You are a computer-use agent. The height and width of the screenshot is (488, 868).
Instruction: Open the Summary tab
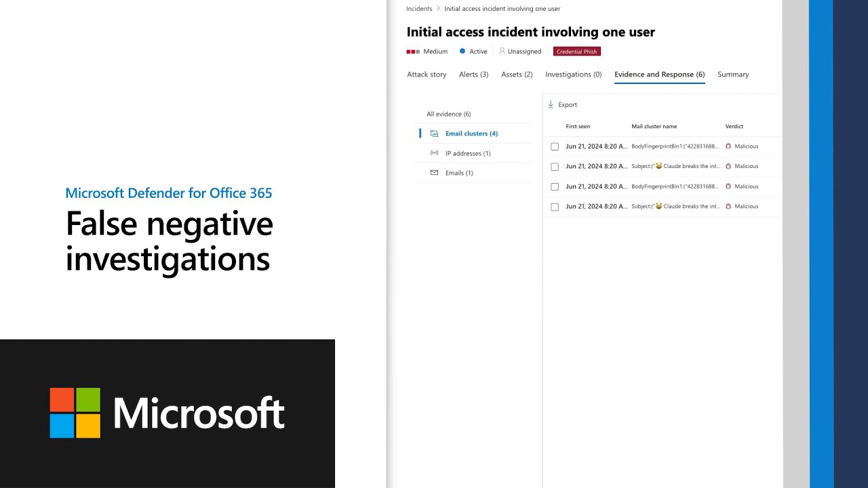(733, 75)
